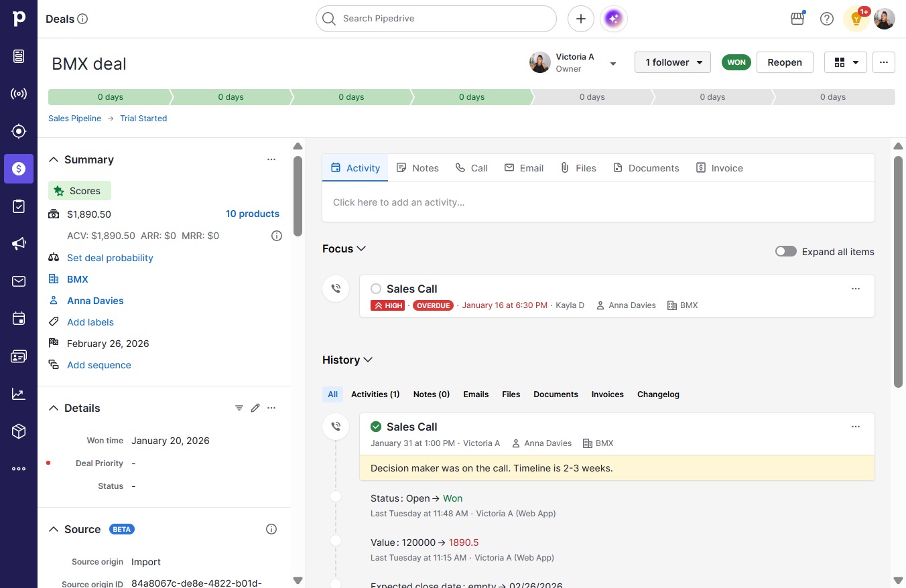This screenshot has height=588, width=906.
Task: Click the Add sequence link
Action: [99, 365]
